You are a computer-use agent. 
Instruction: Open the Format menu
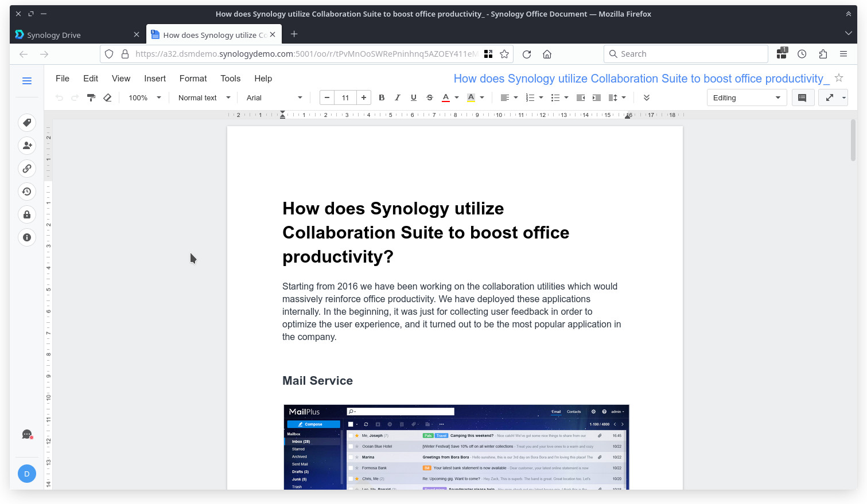click(193, 79)
